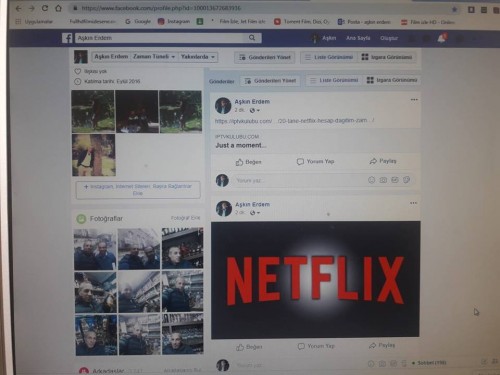The height and width of the screenshot is (375, 500).
Task: Click the Aşkın Erdem name in the sticky header
Action: coord(111,57)
